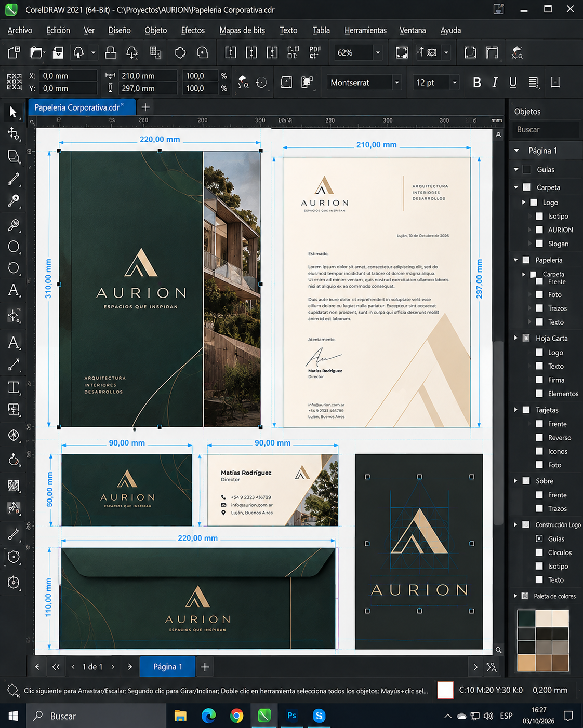Image resolution: width=583 pixels, height=728 pixels.
Task: Select the Pick tool arrow
Action: click(13, 112)
